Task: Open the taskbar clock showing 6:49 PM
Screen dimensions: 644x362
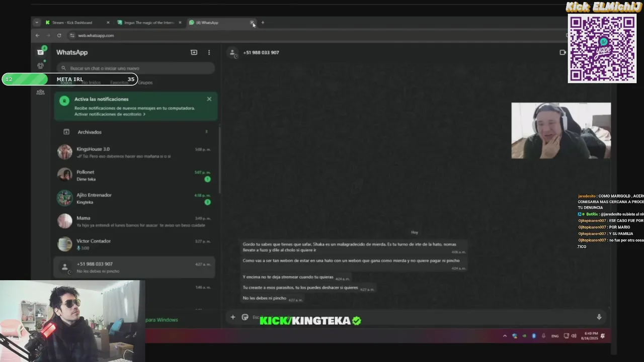Action: click(x=591, y=335)
